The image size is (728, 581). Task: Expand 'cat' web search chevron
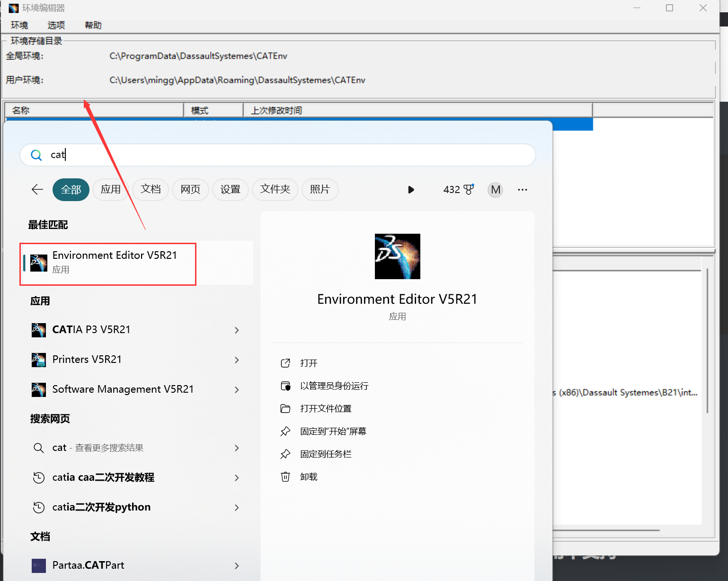click(237, 448)
